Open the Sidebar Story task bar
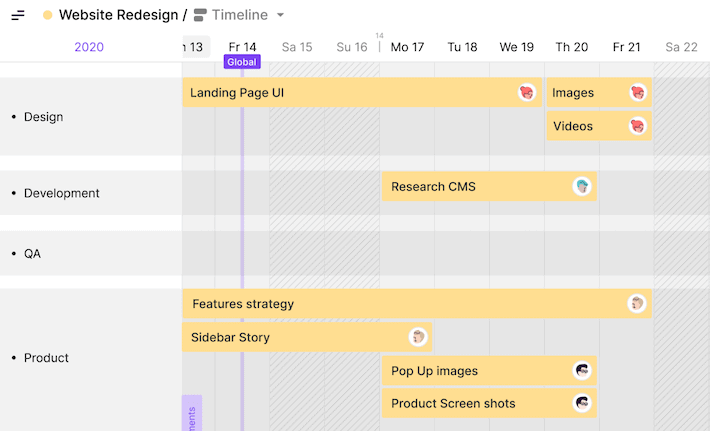710x431 pixels. click(307, 337)
